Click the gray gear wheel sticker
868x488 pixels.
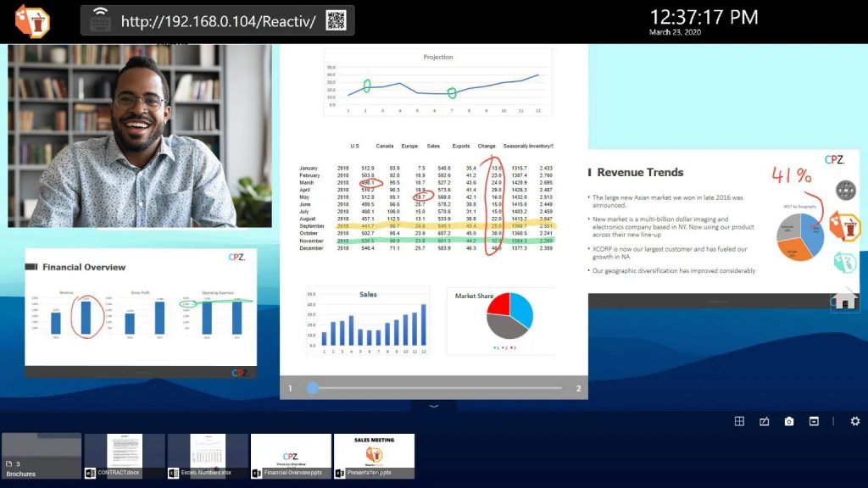845,188
